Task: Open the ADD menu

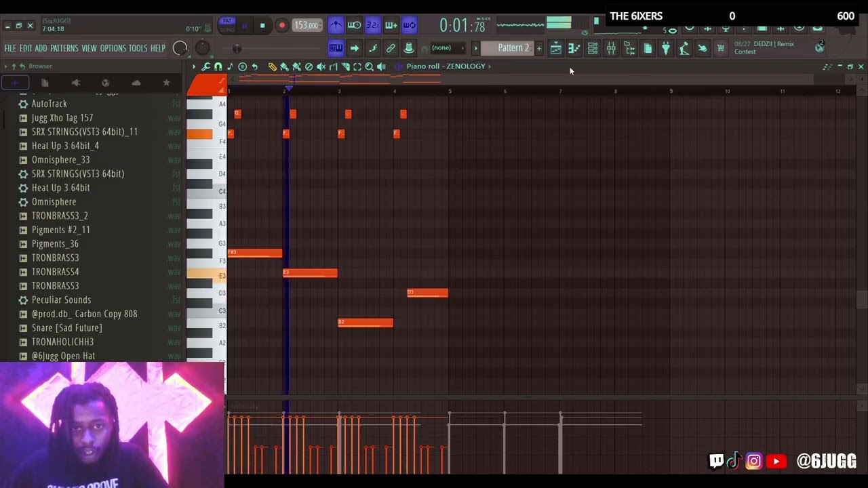Action: pos(41,48)
